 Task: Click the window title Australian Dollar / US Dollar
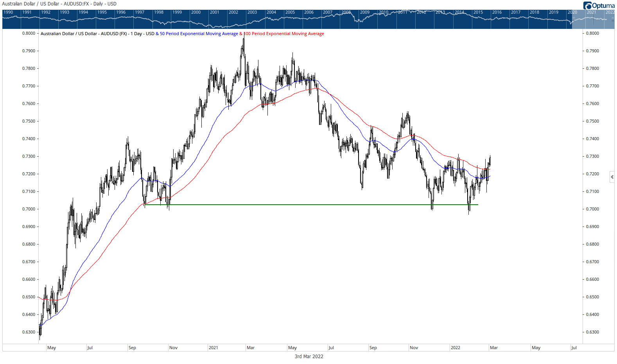click(59, 4)
